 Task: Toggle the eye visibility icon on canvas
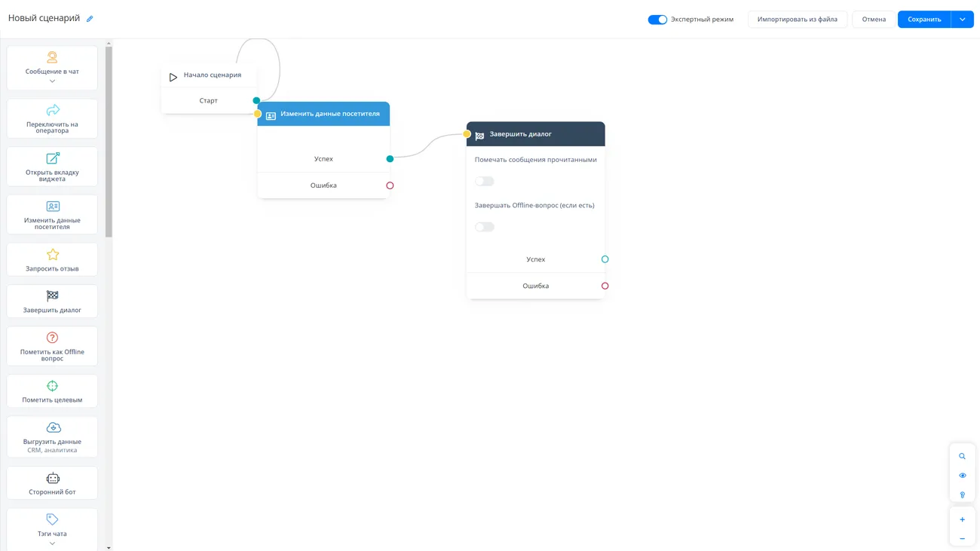pos(962,476)
